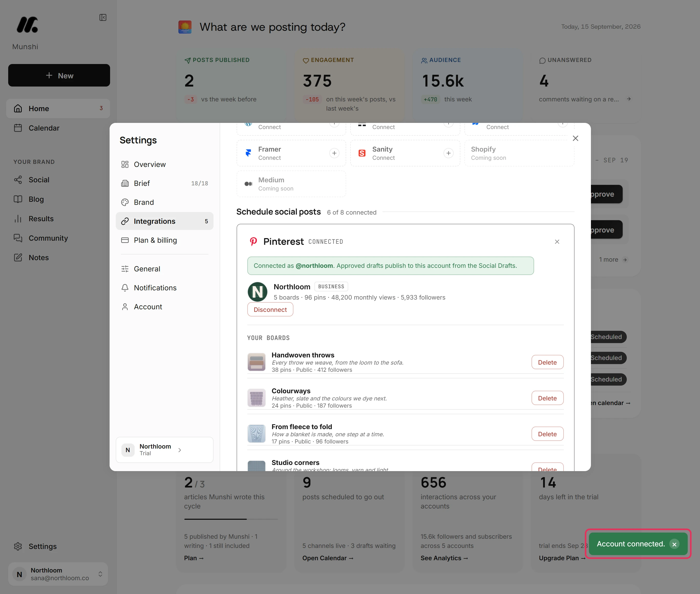Click the Munshi logo
The height and width of the screenshot is (594, 700).
(x=27, y=25)
